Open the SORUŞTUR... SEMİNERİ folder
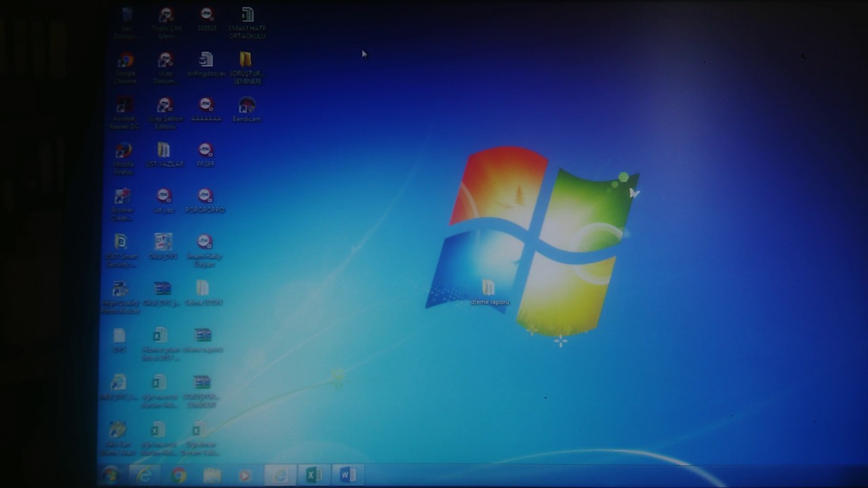The width and height of the screenshot is (868, 488). point(246,68)
